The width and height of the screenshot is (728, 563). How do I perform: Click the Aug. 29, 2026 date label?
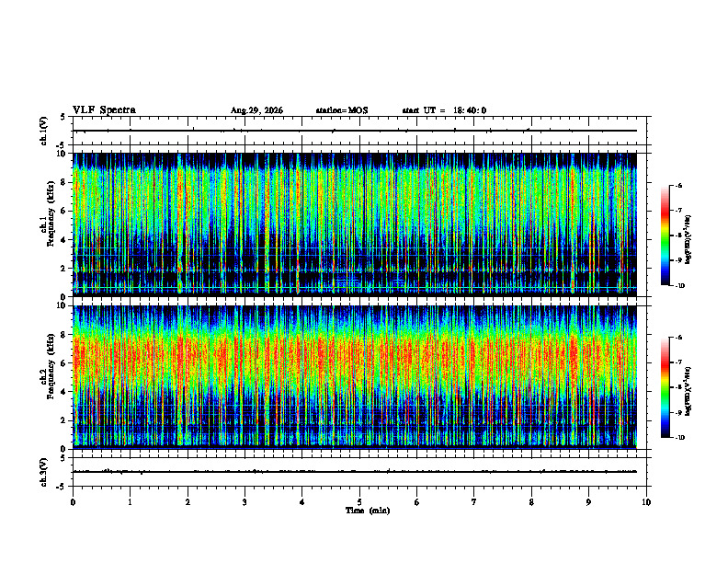(x=256, y=110)
